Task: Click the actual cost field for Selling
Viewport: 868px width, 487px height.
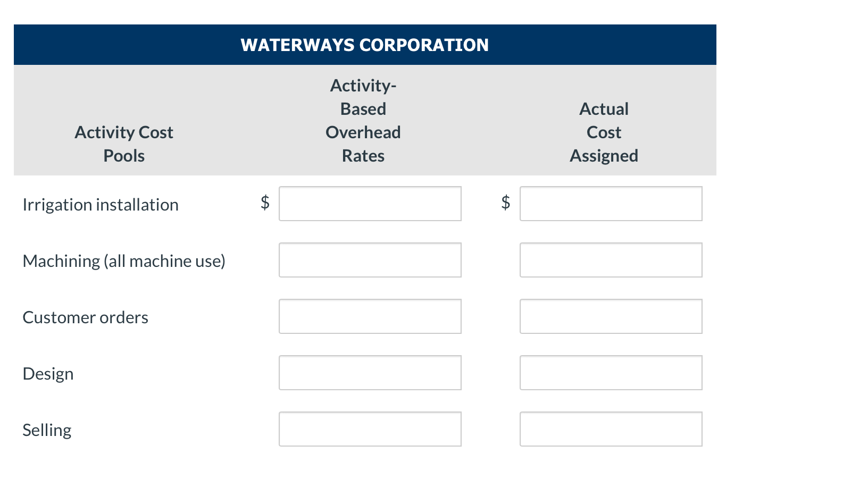Action: (x=611, y=429)
